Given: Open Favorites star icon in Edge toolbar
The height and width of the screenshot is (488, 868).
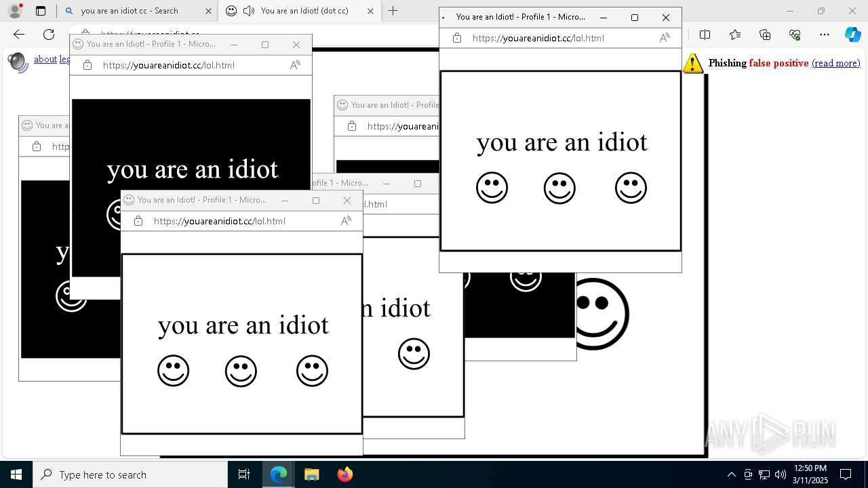Looking at the screenshot, I should [x=735, y=35].
